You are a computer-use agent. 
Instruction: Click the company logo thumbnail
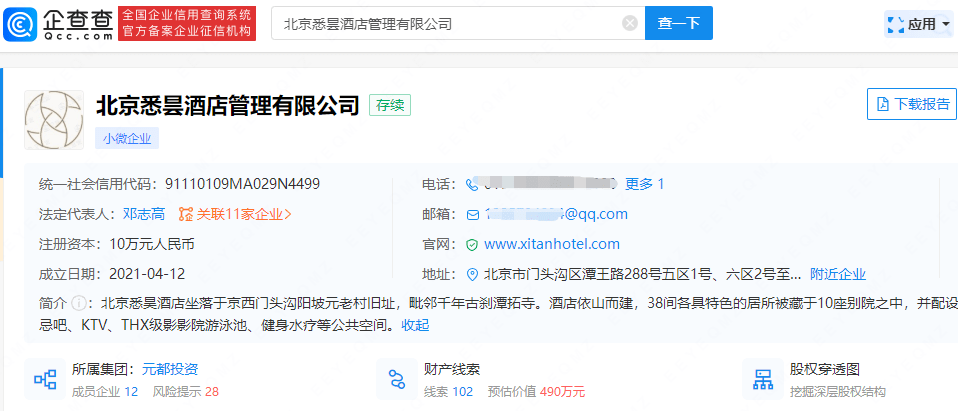pos(54,120)
